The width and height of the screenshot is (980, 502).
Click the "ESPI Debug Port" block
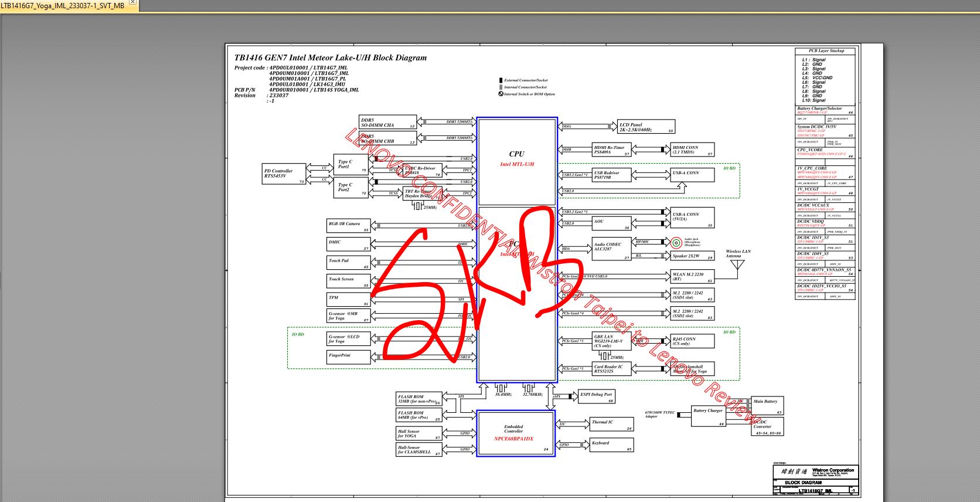pos(596,397)
